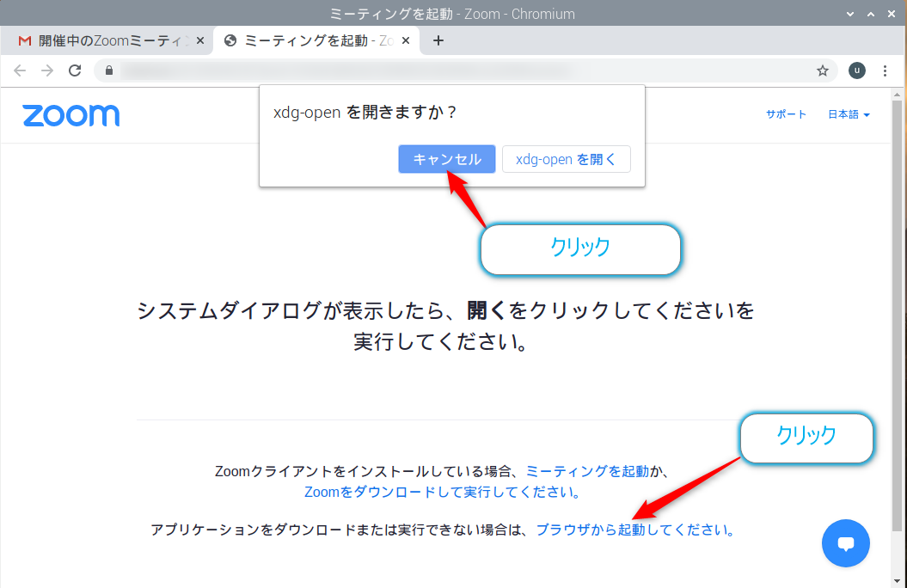Click the vertical page scrollbar
Viewport: 907px width, 588px height.
pos(898,315)
